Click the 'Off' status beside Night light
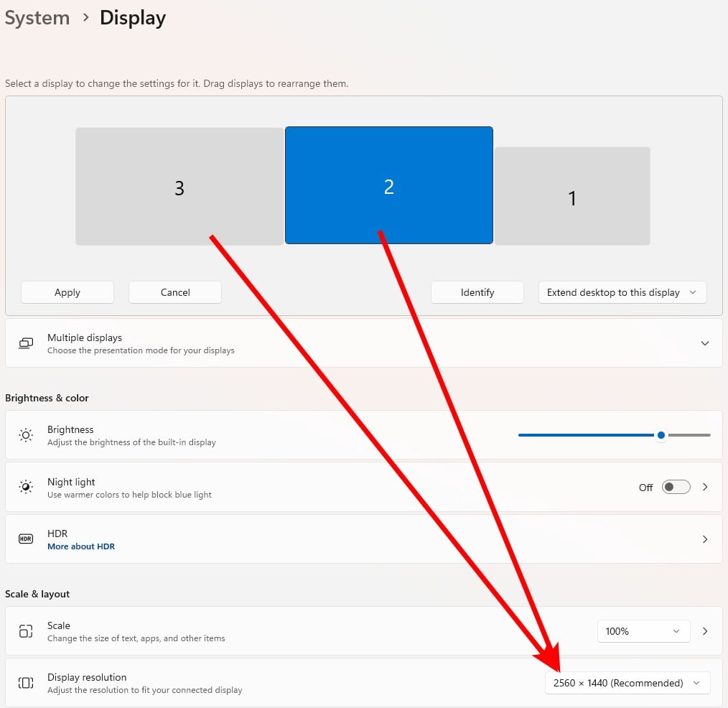728x708 pixels. [646, 488]
